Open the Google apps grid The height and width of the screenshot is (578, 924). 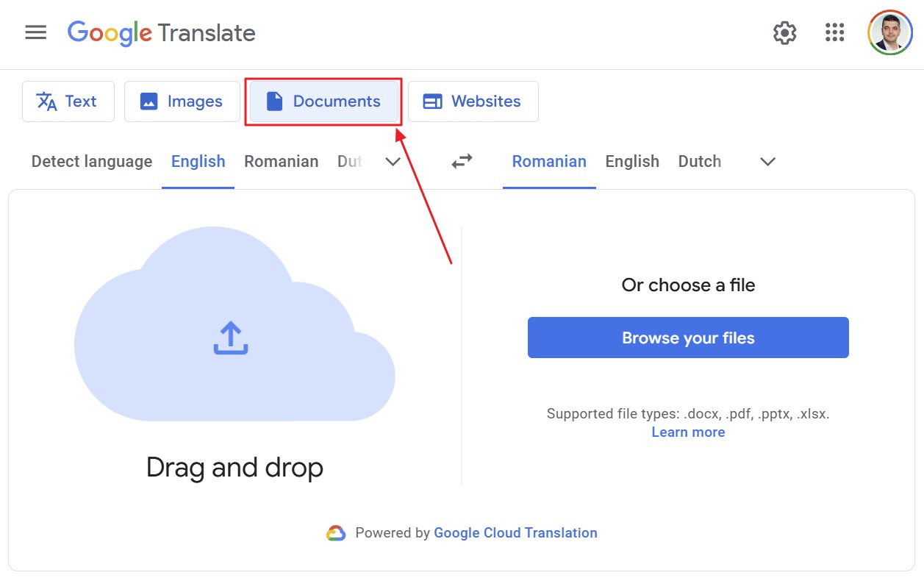(834, 32)
